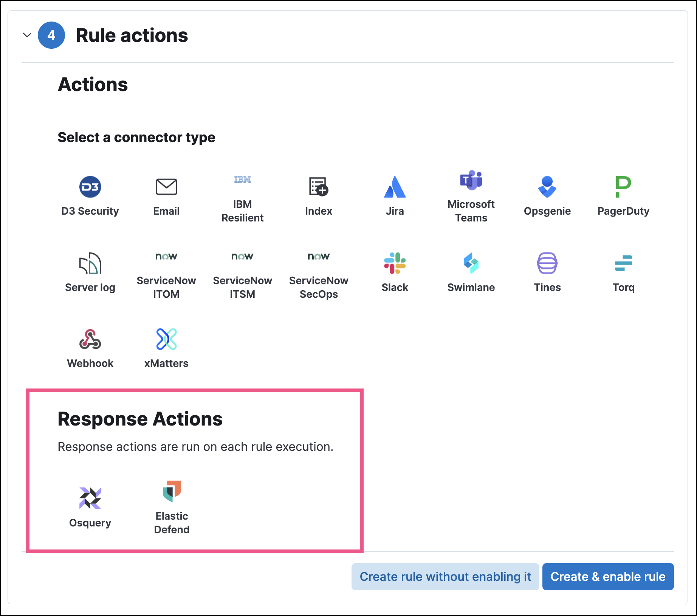Add an Osquery response action
The image size is (697, 616).
pos(90,506)
